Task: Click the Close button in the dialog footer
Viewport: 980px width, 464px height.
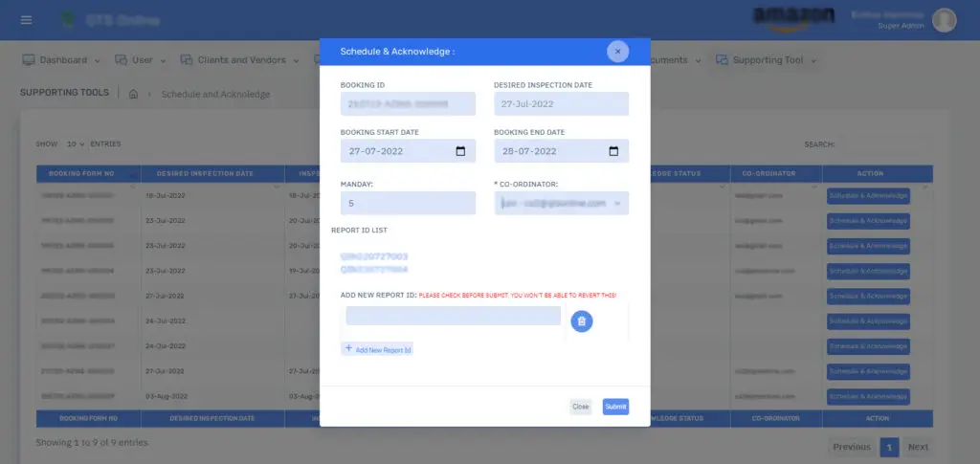Action: (x=580, y=407)
